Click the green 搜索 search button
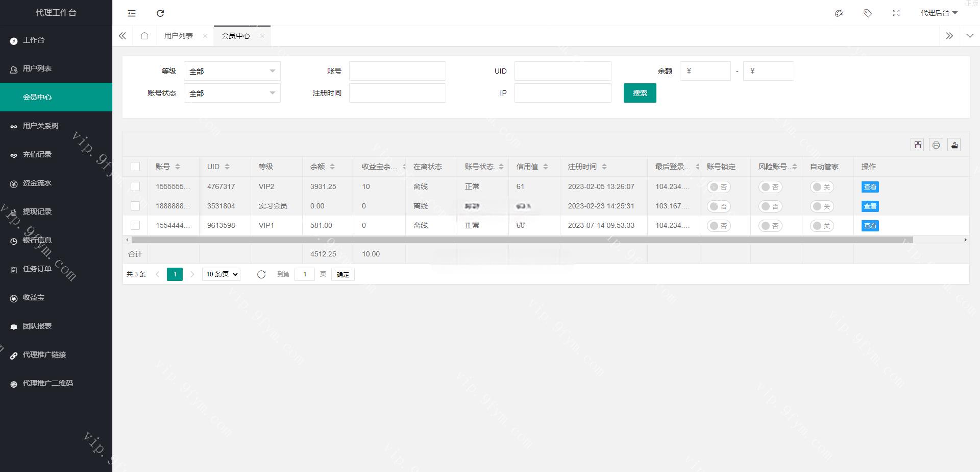 [x=640, y=93]
